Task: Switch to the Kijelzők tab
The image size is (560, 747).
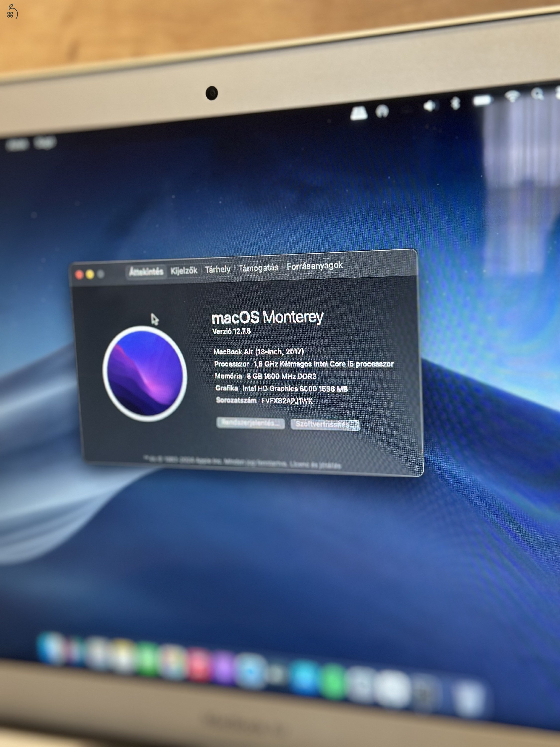Action: pos(184,270)
